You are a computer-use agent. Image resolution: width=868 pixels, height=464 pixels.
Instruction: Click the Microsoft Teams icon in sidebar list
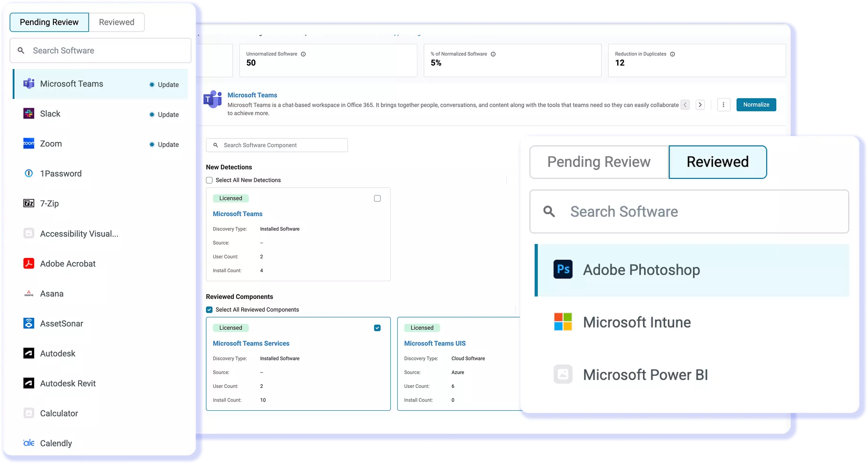(x=29, y=84)
